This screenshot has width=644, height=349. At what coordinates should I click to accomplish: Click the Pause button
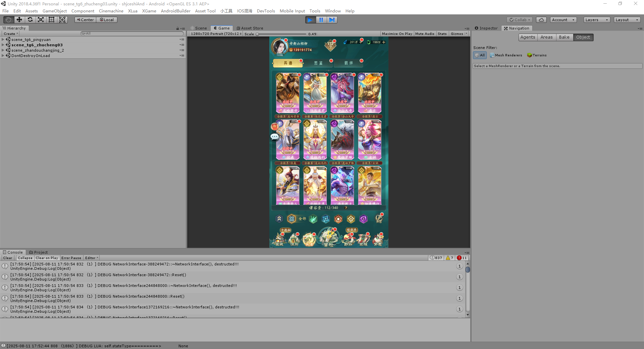click(x=321, y=20)
